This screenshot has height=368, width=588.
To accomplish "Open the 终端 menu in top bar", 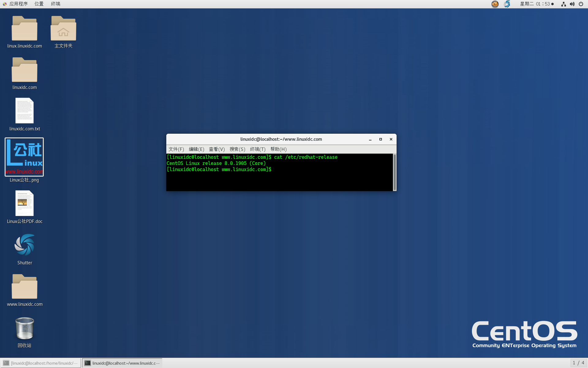I will [55, 4].
